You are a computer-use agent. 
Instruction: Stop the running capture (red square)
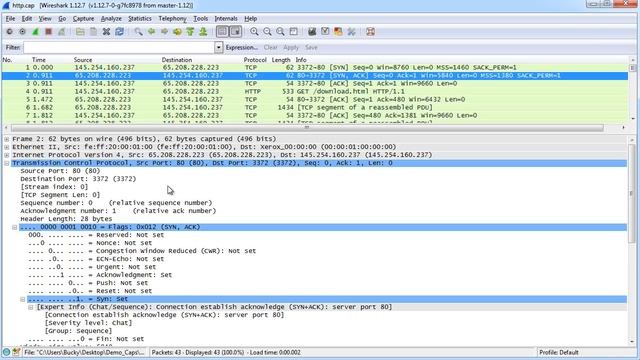pos(49,32)
